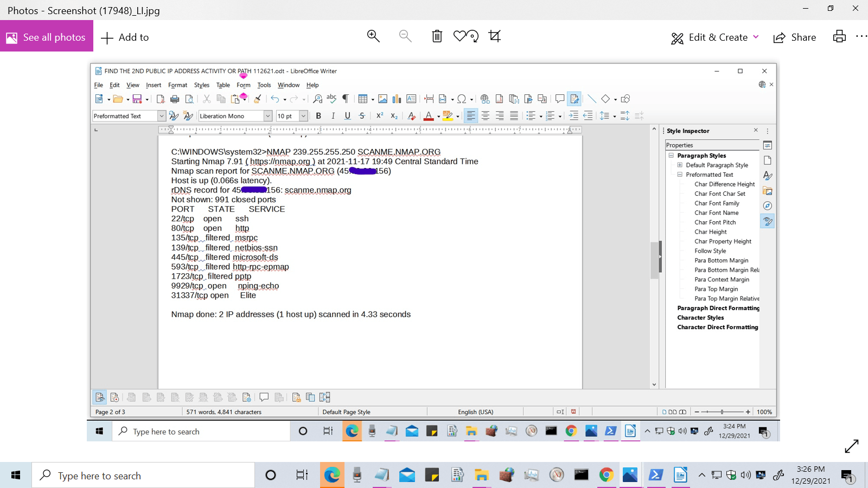The image size is (868, 488).
Task: Open Gallery icon in the sidebar
Action: point(767,191)
